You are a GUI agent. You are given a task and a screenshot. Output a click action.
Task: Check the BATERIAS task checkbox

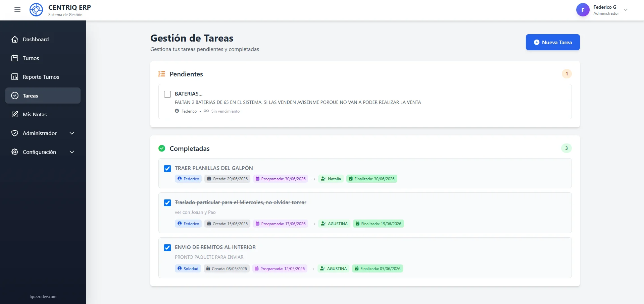click(167, 94)
